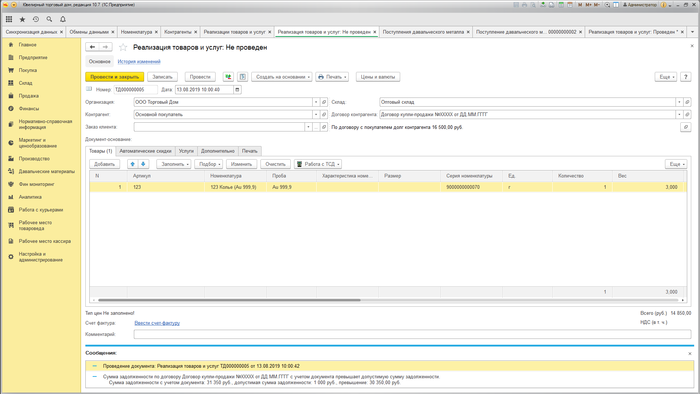Image resolution: width=700 pixels, height=394 pixels.
Task: Move row down with blue arrow
Action: (143, 164)
